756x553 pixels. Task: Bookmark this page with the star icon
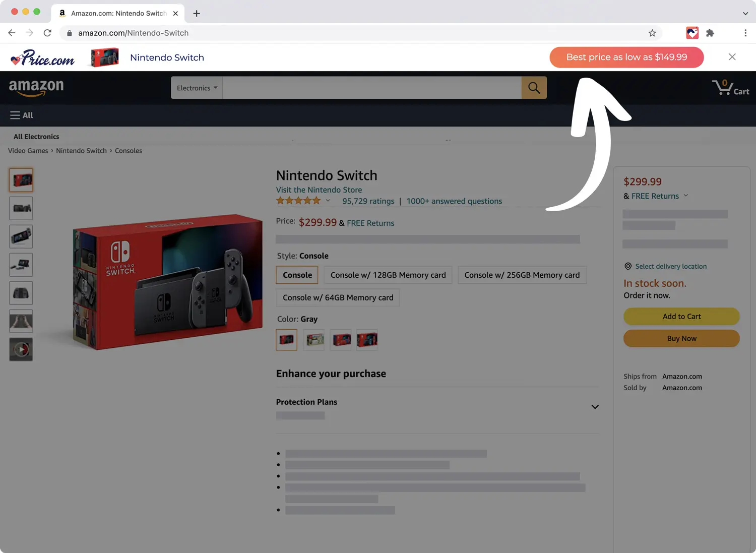(x=652, y=33)
